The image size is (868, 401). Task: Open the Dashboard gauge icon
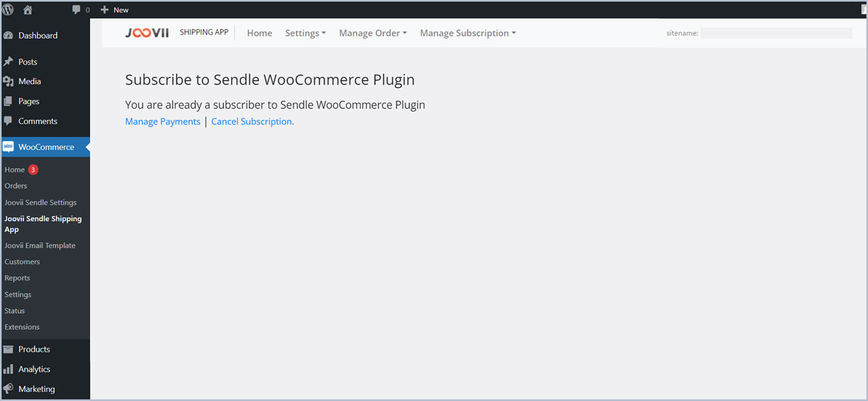pyautogui.click(x=8, y=36)
